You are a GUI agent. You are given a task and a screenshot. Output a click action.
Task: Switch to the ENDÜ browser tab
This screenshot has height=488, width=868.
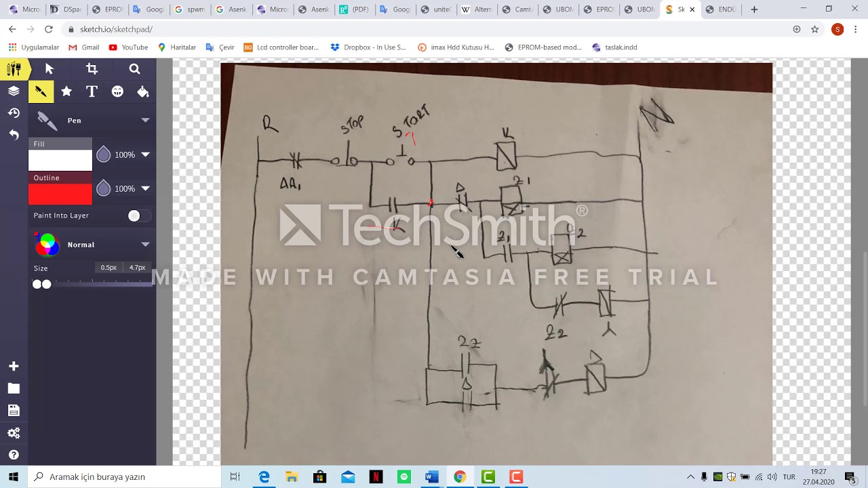pyautogui.click(x=721, y=9)
